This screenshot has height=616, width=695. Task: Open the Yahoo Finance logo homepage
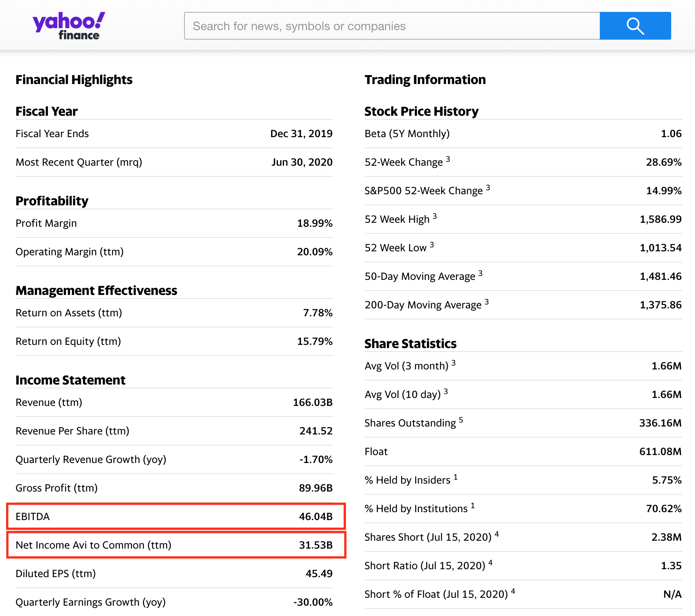[x=69, y=26]
